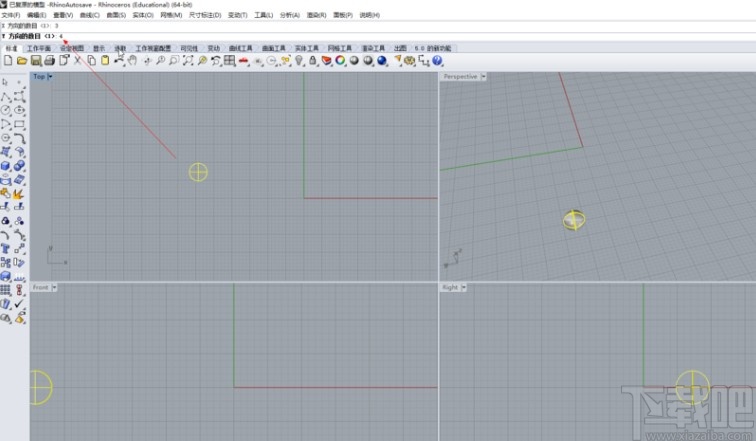This screenshot has width=756, height=441.
Task: Click the check mark icon in left toolbar
Action: 19,305
